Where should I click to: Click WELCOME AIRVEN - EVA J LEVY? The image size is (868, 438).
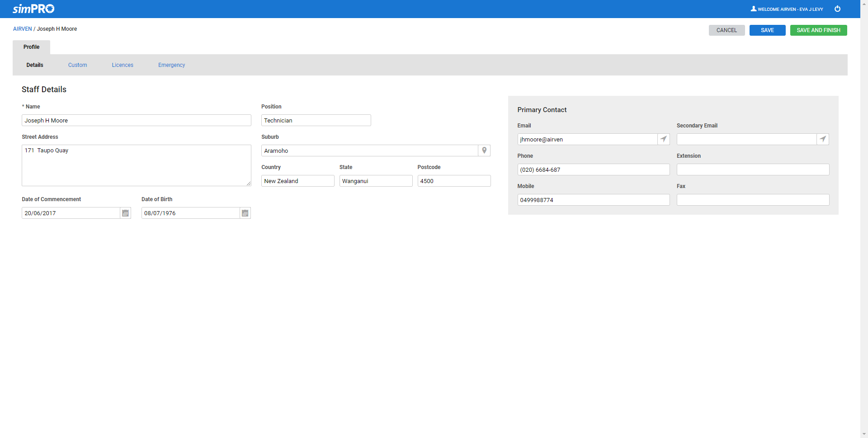[790, 9]
